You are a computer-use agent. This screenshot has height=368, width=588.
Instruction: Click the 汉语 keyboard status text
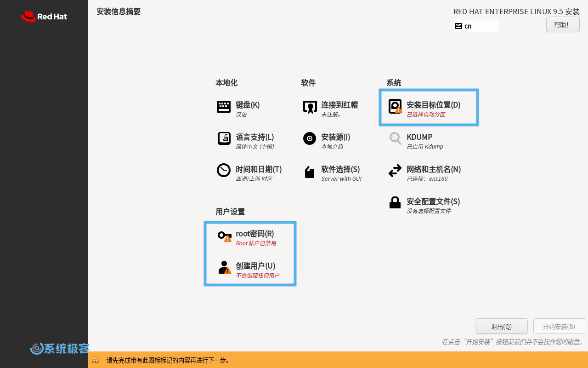(x=241, y=115)
